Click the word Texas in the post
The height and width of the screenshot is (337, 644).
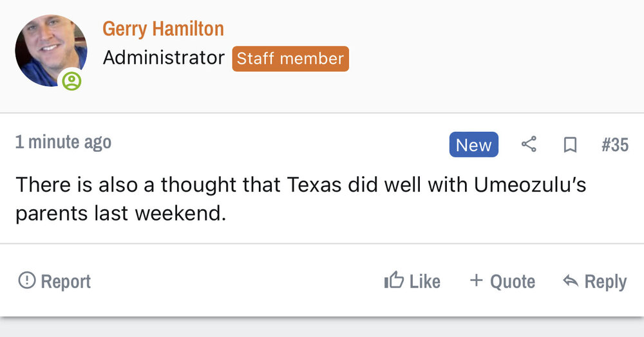pos(315,185)
